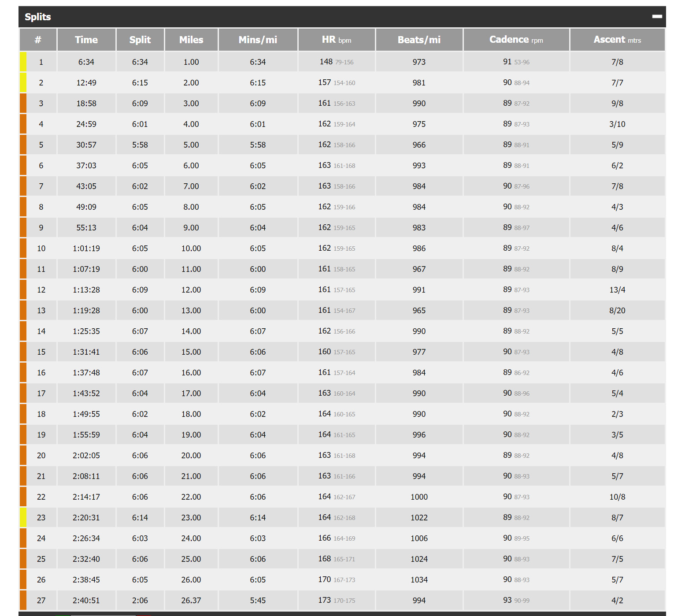Click the Miles column header
Image resolution: width=674 pixels, height=616 pixels.
(x=191, y=40)
